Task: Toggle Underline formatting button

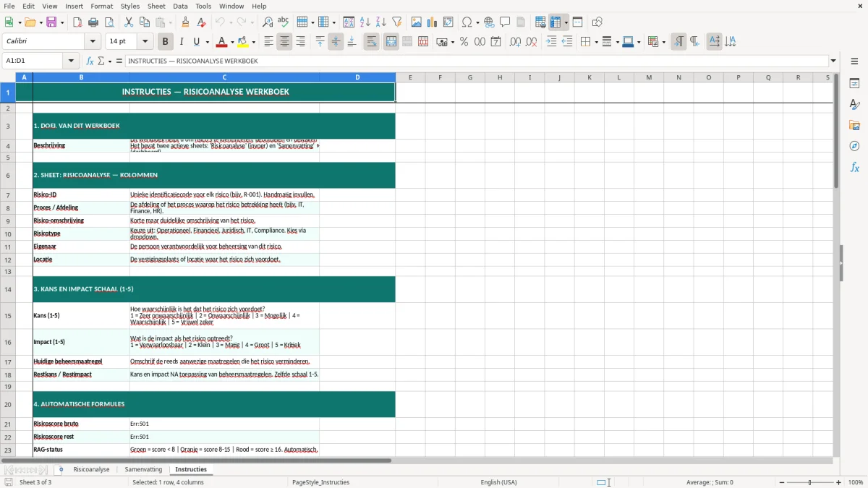Action: click(197, 42)
